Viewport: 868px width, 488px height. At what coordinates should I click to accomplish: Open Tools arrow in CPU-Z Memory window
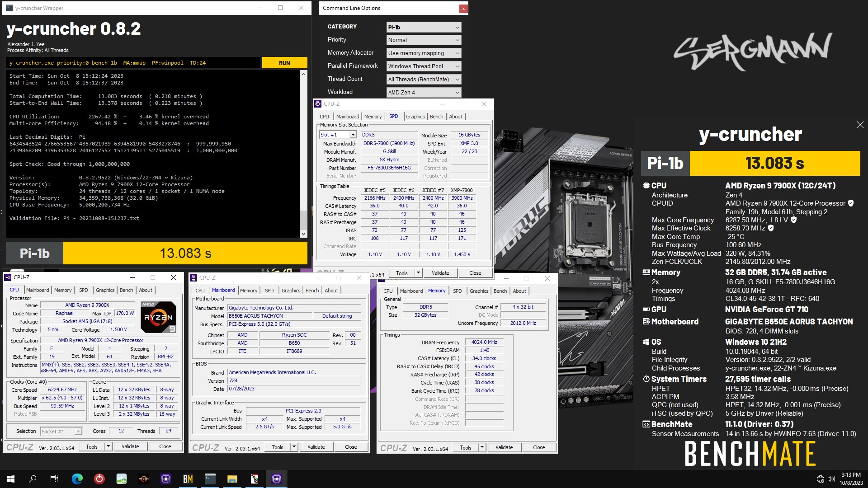pyautogui.click(x=482, y=447)
